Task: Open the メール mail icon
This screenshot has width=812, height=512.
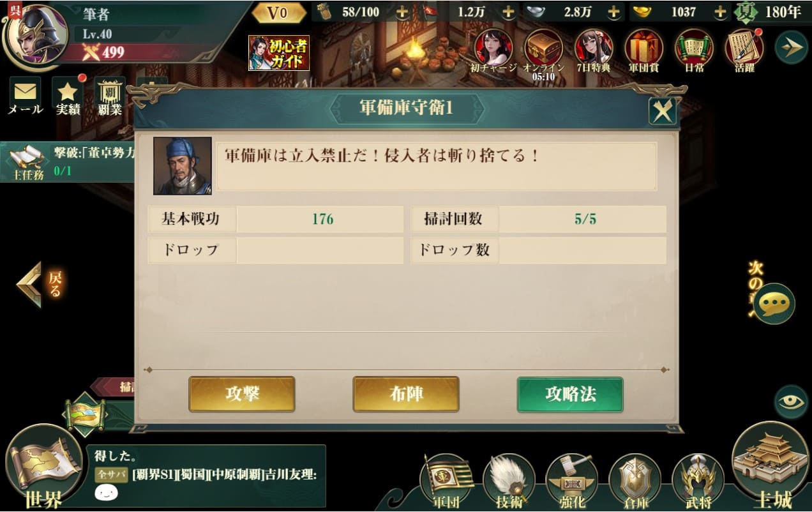Action: 25,96
